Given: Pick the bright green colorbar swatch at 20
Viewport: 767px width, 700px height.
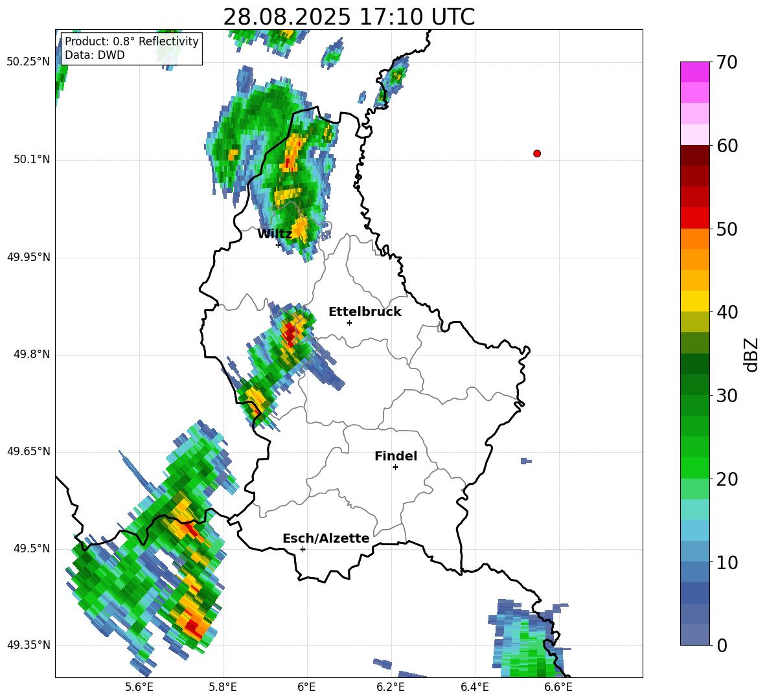Looking at the screenshot, I should (x=694, y=468).
